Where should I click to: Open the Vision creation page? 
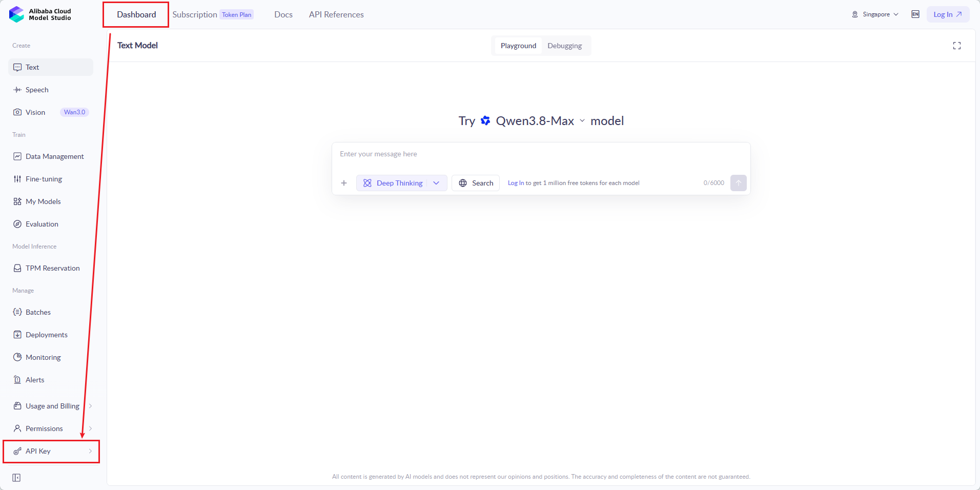35,112
